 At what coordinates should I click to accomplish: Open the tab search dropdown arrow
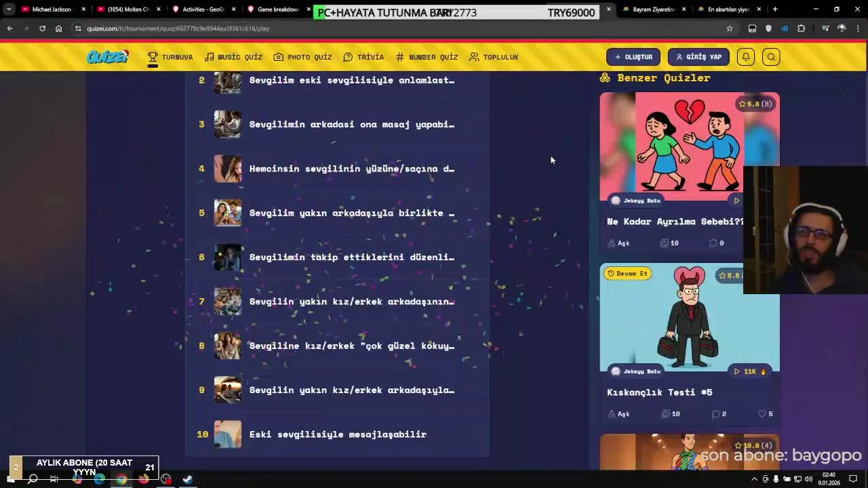point(8,9)
